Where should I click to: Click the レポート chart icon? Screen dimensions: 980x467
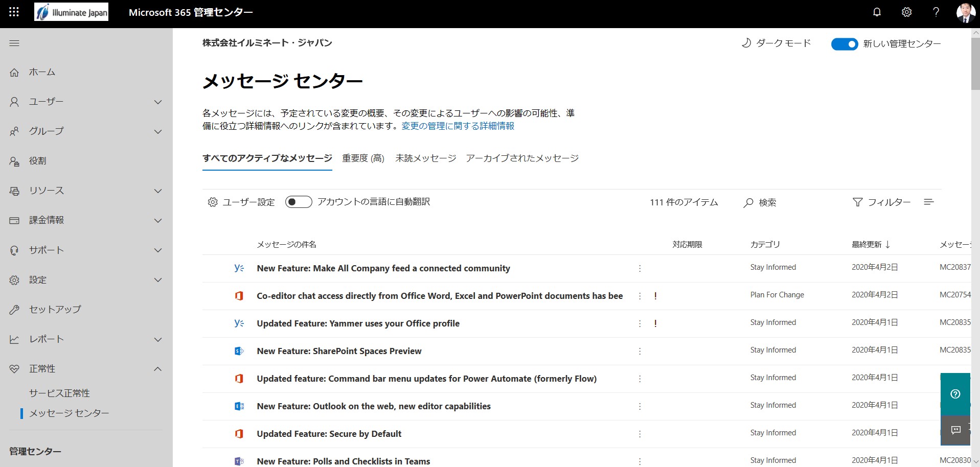click(x=14, y=340)
